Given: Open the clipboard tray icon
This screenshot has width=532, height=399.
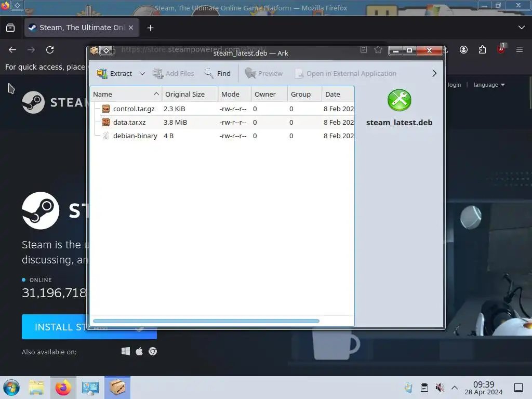Looking at the screenshot, I should coord(424,388).
